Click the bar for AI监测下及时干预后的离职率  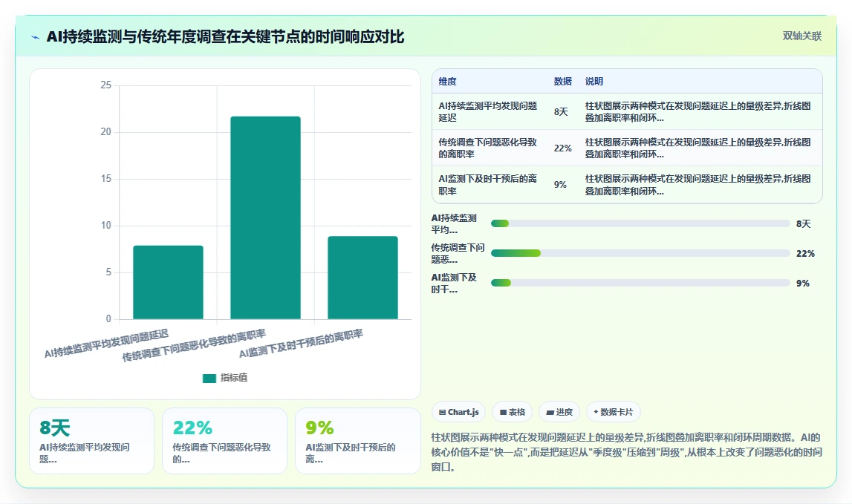(363, 278)
